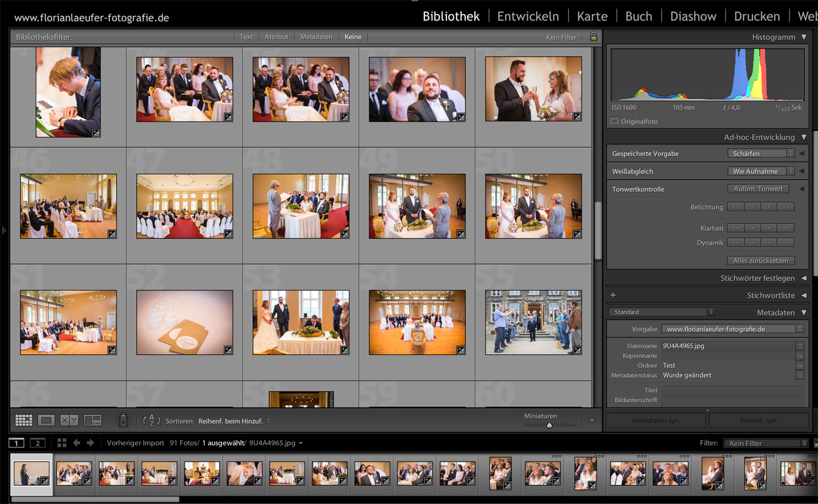Toggle main window with the 1 button

click(x=16, y=442)
